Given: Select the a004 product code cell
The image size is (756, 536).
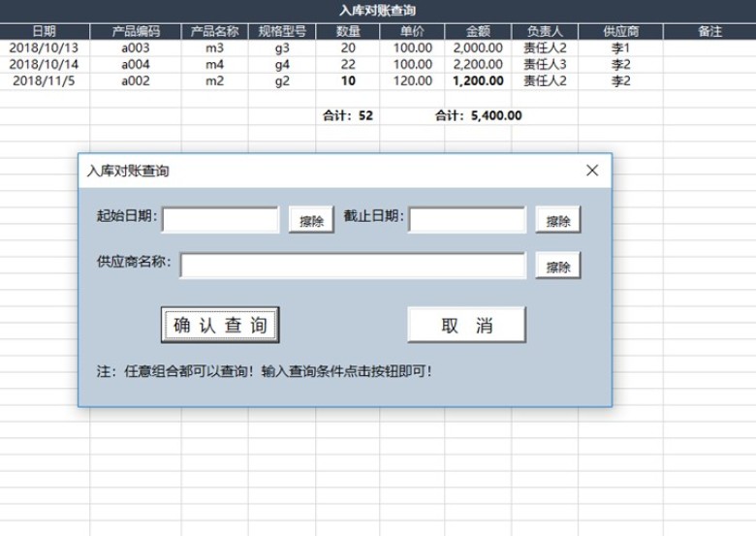Looking at the screenshot, I should pos(136,65).
